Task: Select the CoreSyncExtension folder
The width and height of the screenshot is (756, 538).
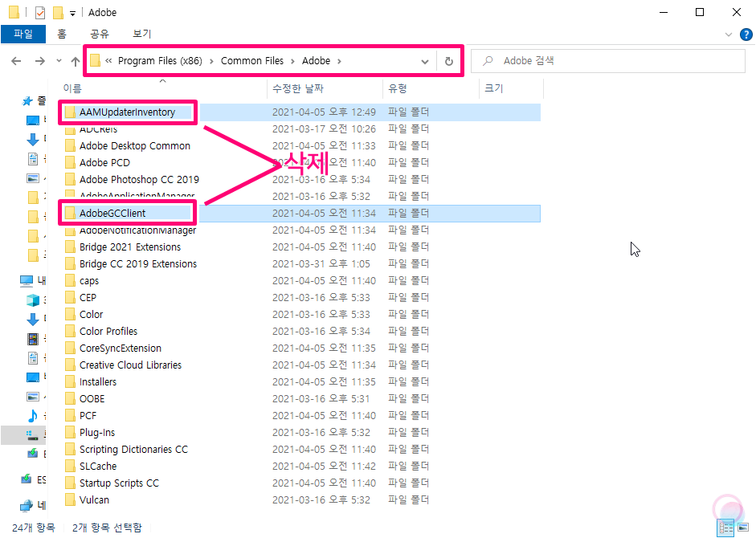Action: [x=120, y=348]
